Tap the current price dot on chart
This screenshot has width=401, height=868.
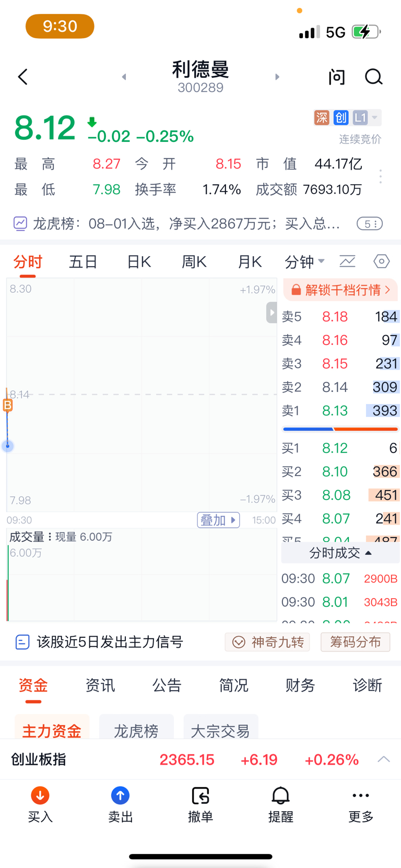pos(7,446)
